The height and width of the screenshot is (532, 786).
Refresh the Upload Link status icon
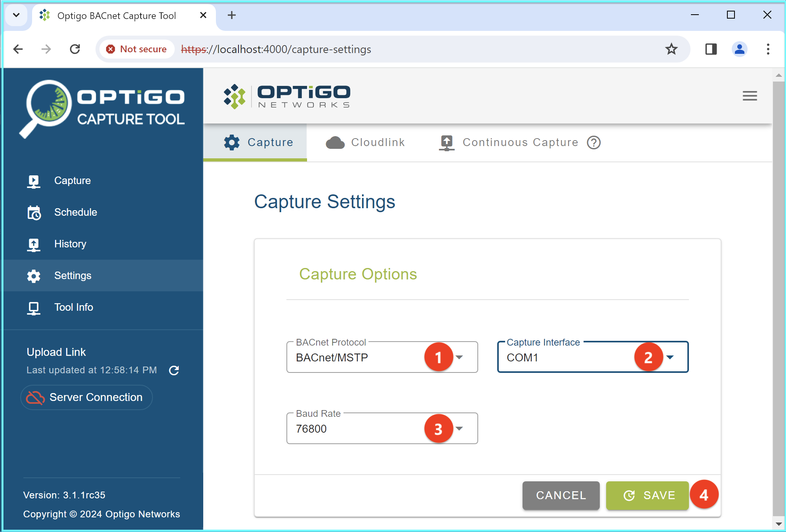(174, 370)
